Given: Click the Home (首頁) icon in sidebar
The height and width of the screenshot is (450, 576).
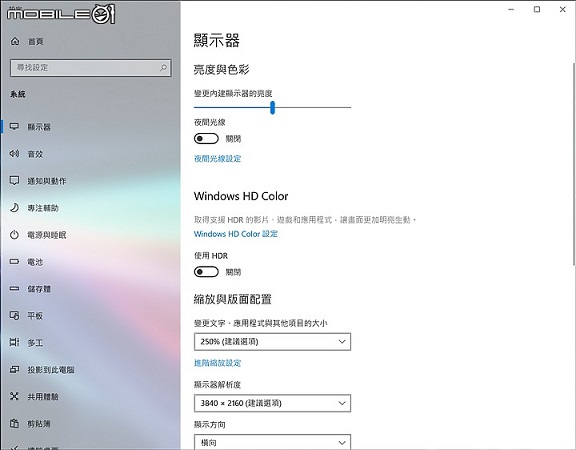Looking at the screenshot, I should (15, 41).
